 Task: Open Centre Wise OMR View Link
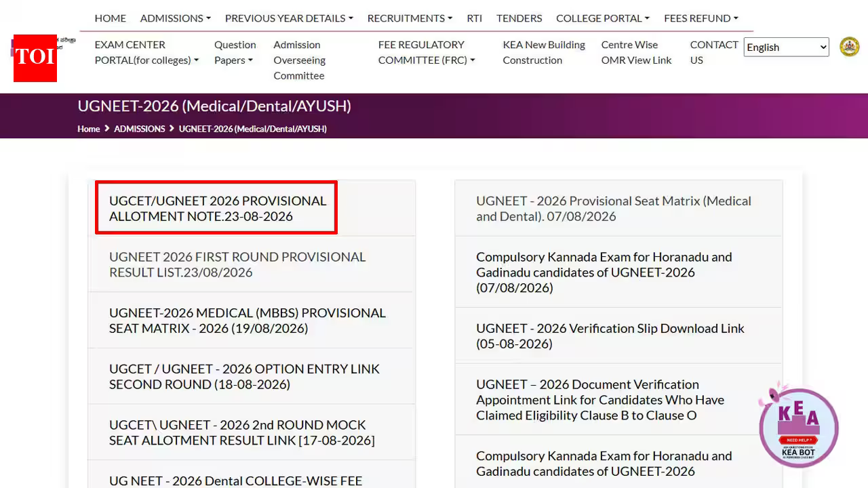636,52
